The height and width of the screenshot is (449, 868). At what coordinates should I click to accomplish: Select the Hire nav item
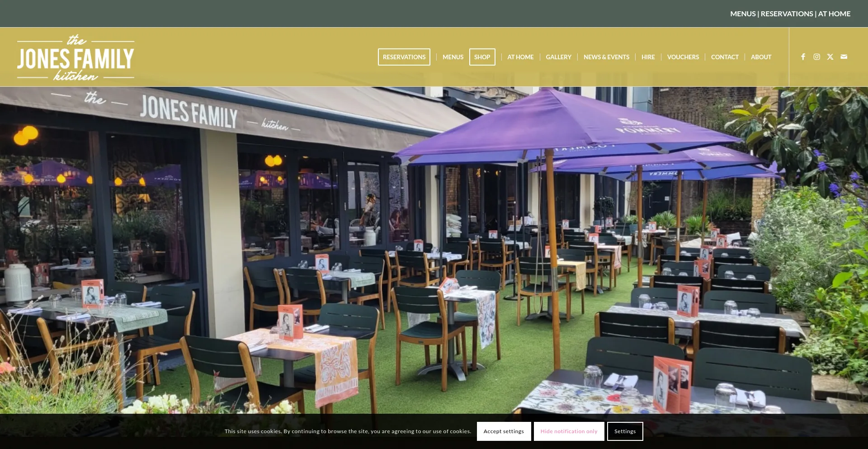coord(648,57)
